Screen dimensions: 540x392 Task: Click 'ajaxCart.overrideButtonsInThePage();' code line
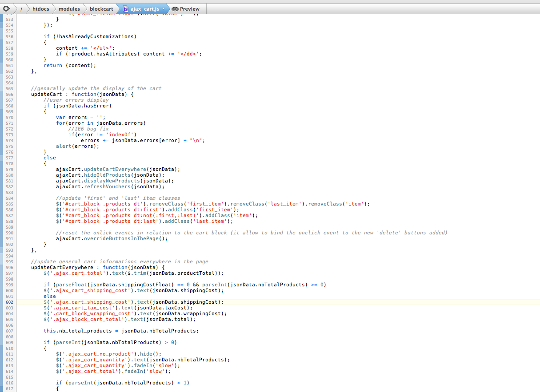click(x=112, y=238)
